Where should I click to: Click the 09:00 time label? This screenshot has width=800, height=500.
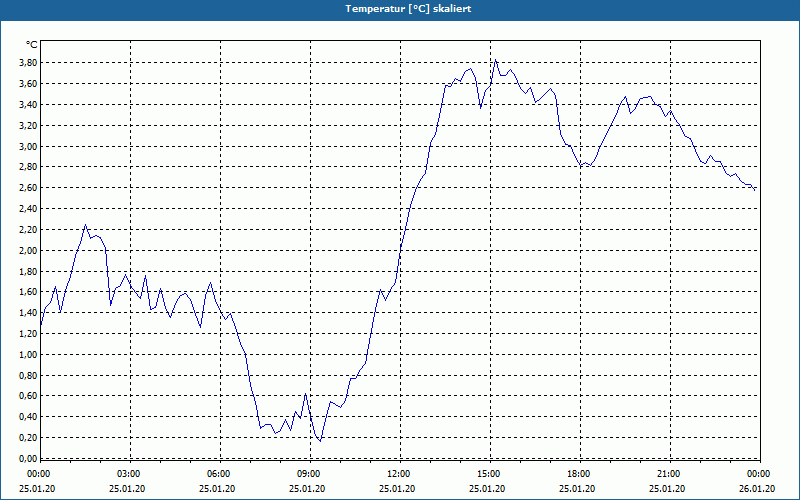310,474
